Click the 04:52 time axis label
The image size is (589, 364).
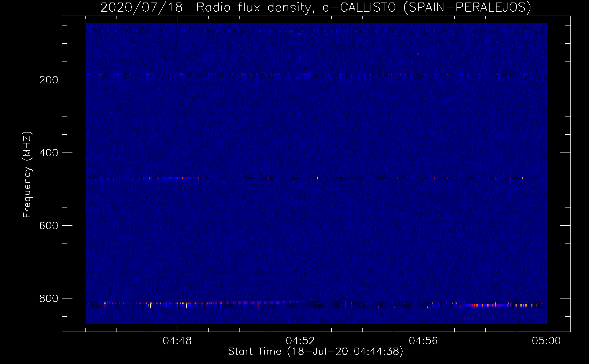300,341
